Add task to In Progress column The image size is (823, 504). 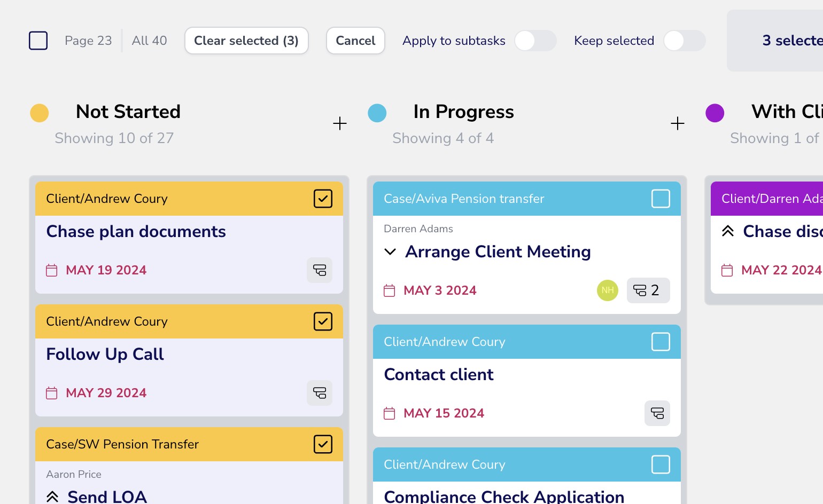coord(677,124)
